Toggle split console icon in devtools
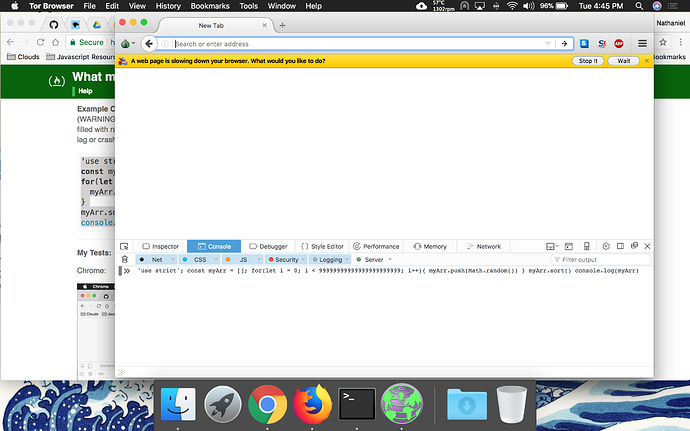The height and width of the screenshot is (431, 690). click(569, 246)
